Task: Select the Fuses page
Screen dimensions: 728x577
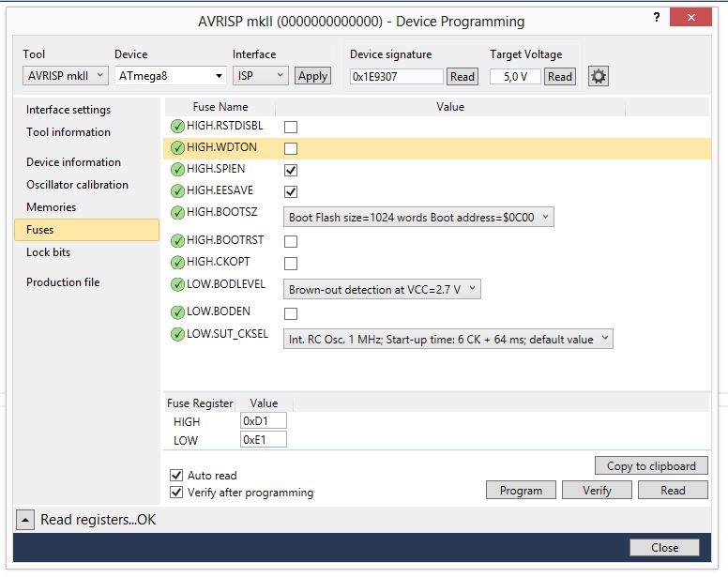Action: [87, 230]
